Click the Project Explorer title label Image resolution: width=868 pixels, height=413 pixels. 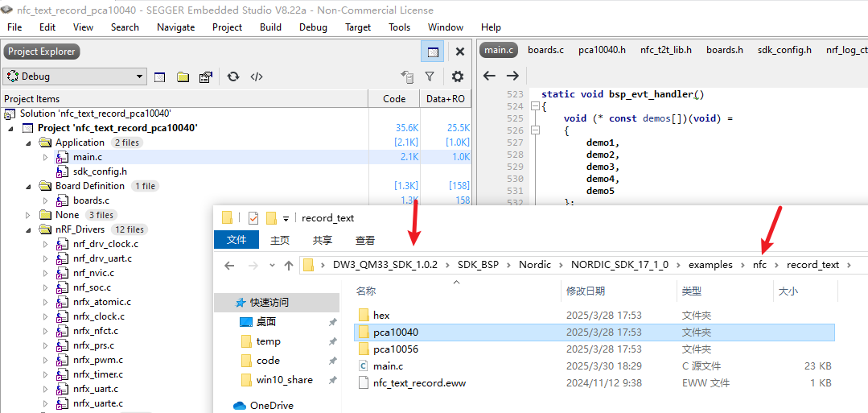[x=42, y=52]
